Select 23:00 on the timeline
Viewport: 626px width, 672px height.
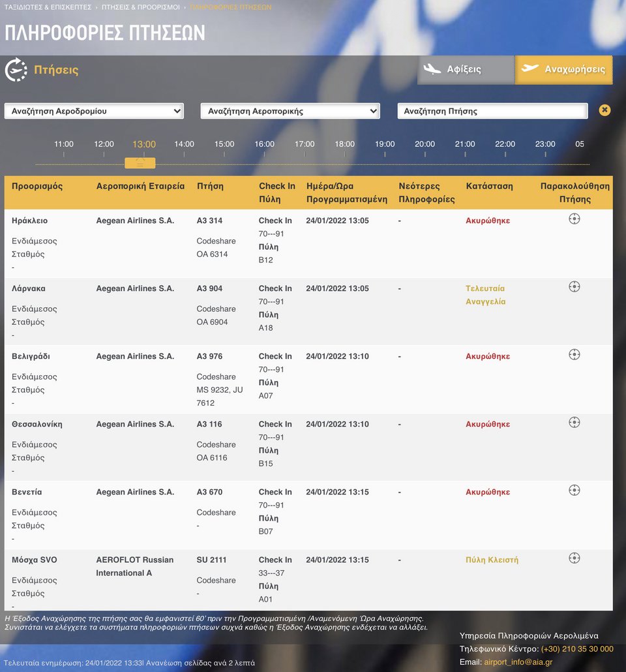point(545,144)
